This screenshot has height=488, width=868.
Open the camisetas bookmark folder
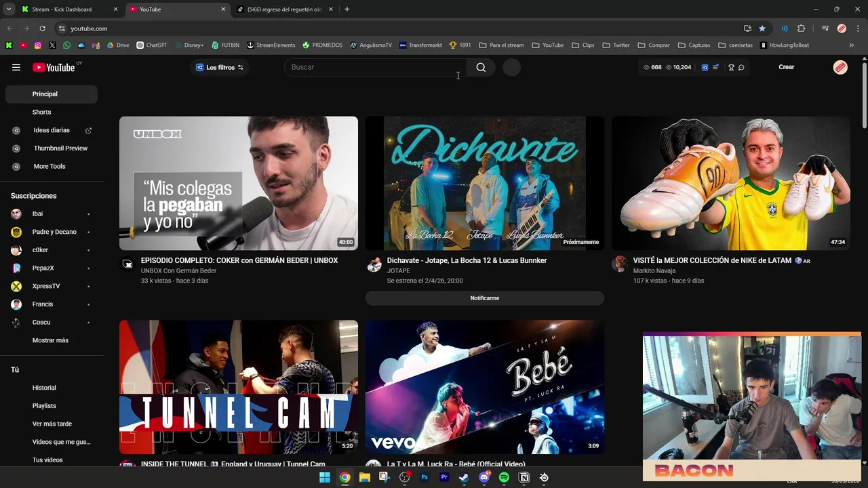[735, 45]
